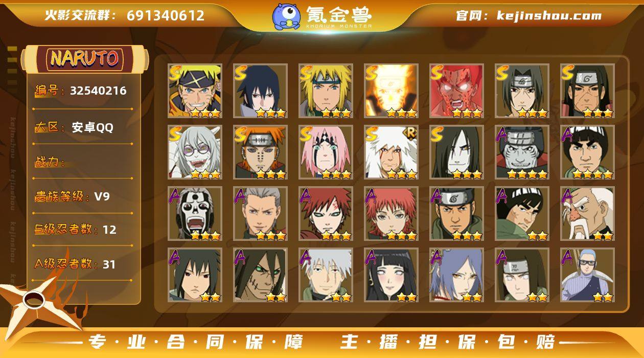Select the red Eight Gates Guy portrait
The height and width of the screenshot is (358, 644).
[456, 91]
